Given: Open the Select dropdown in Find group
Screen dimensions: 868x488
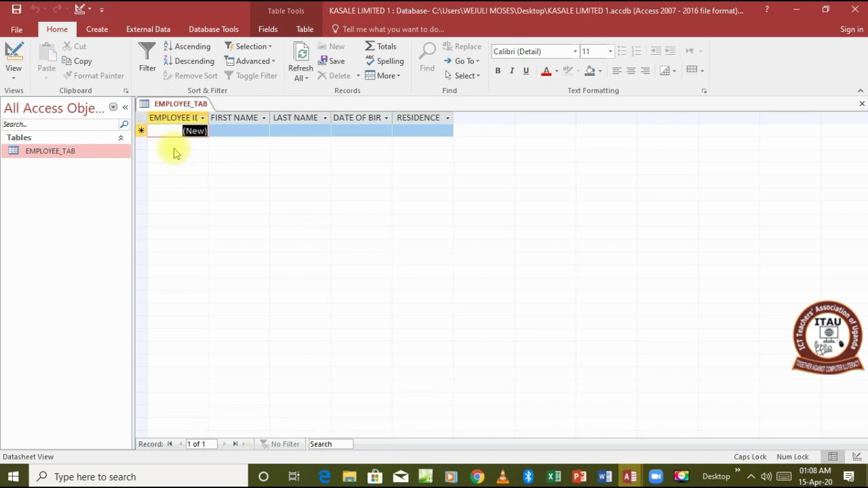Looking at the screenshot, I should click(462, 76).
